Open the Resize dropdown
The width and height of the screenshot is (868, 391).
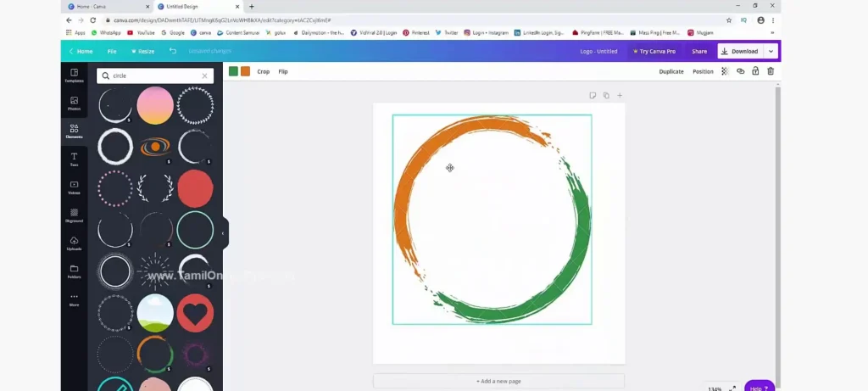[142, 51]
